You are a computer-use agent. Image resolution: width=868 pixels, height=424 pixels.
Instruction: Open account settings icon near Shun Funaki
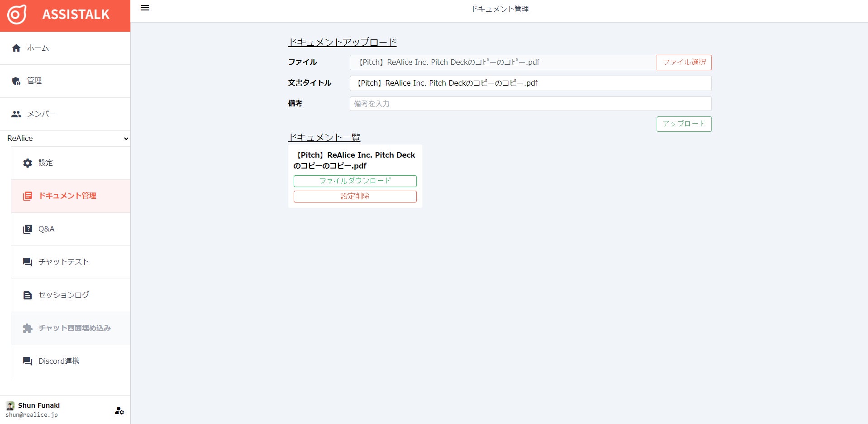pyautogui.click(x=119, y=410)
